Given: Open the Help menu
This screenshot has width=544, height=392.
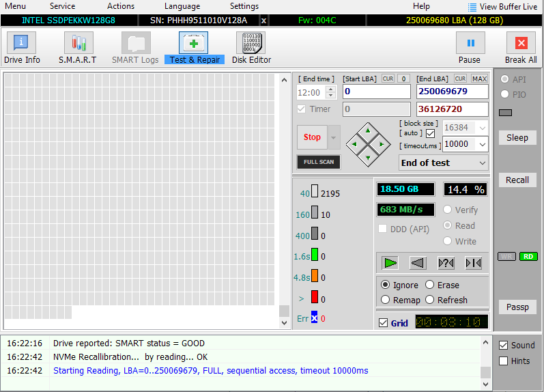Looking at the screenshot, I should (421, 6).
